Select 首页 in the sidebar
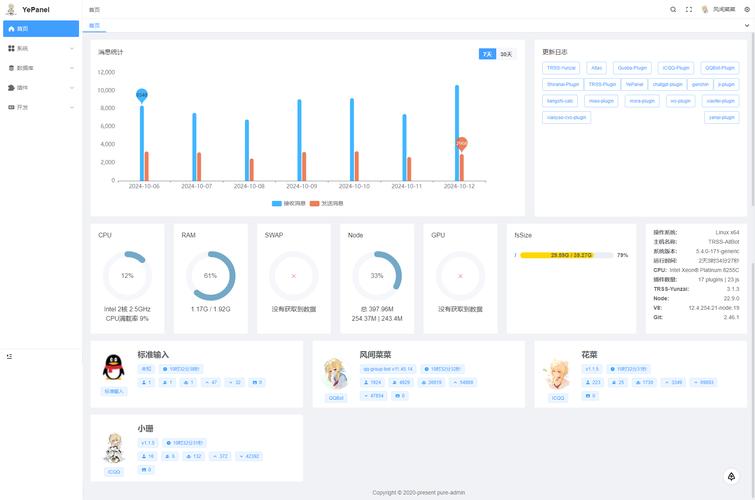Screen dimensions: 755x500 point(40,28)
